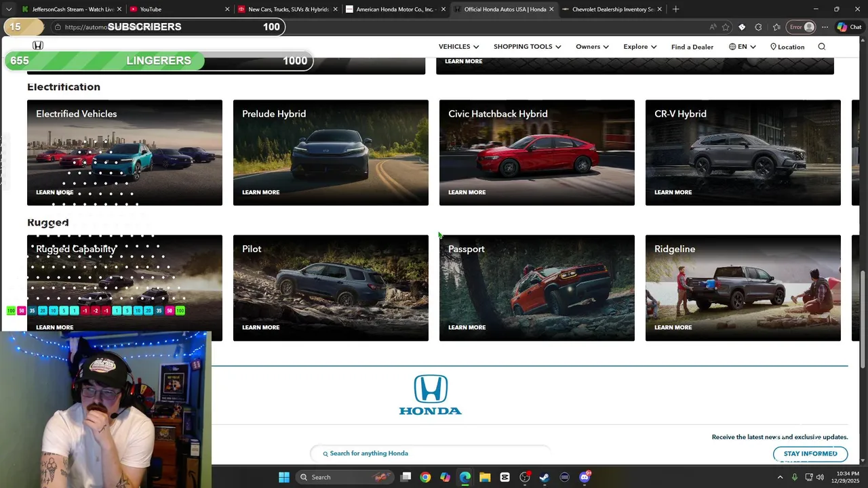Click the browser address bar
The height and width of the screenshot is (488, 868).
click(380, 27)
